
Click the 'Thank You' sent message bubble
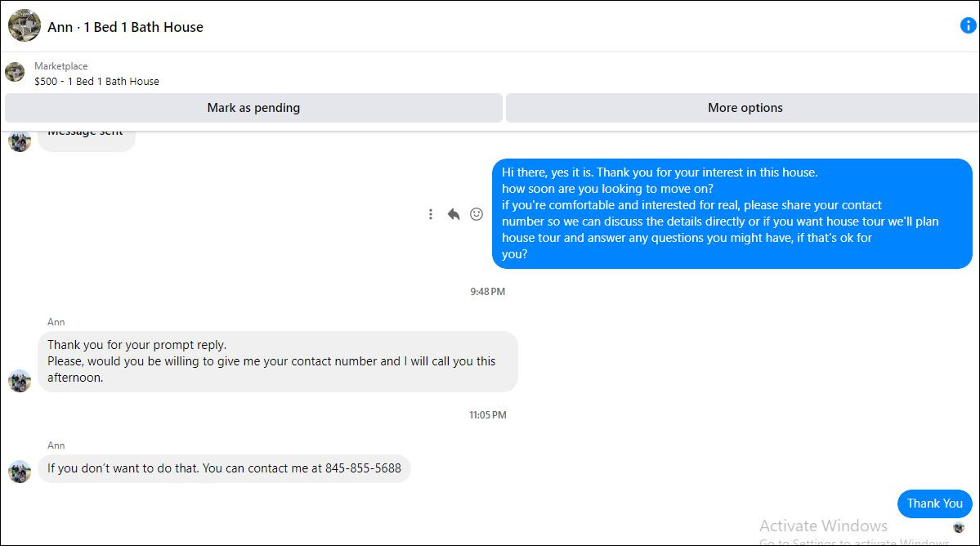(935, 503)
